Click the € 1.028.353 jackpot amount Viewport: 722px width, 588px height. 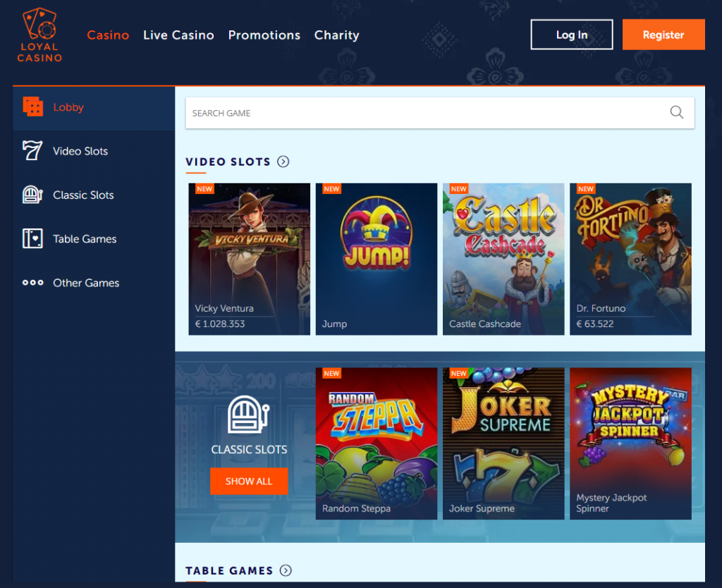coord(220,324)
